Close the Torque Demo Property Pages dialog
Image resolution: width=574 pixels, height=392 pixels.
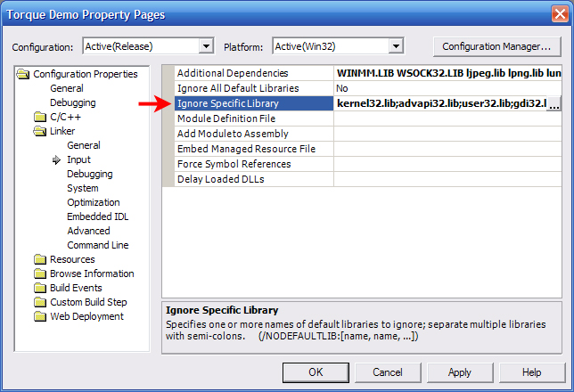click(560, 14)
